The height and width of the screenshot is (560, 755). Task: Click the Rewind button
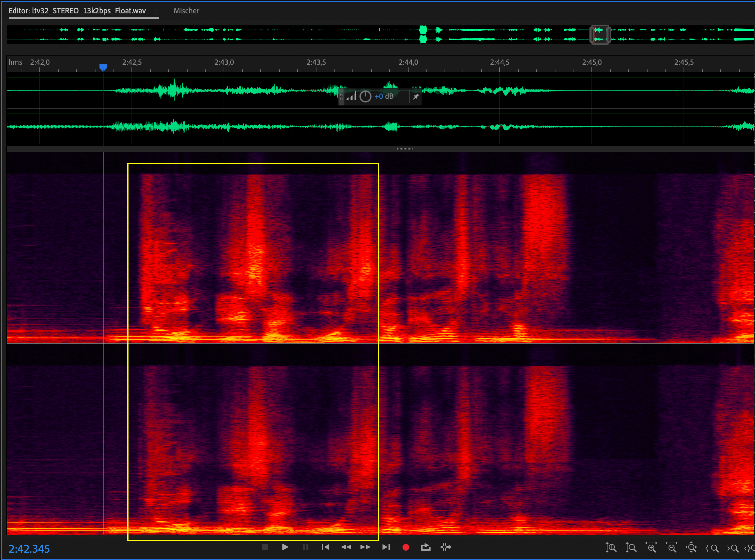point(346,547)
